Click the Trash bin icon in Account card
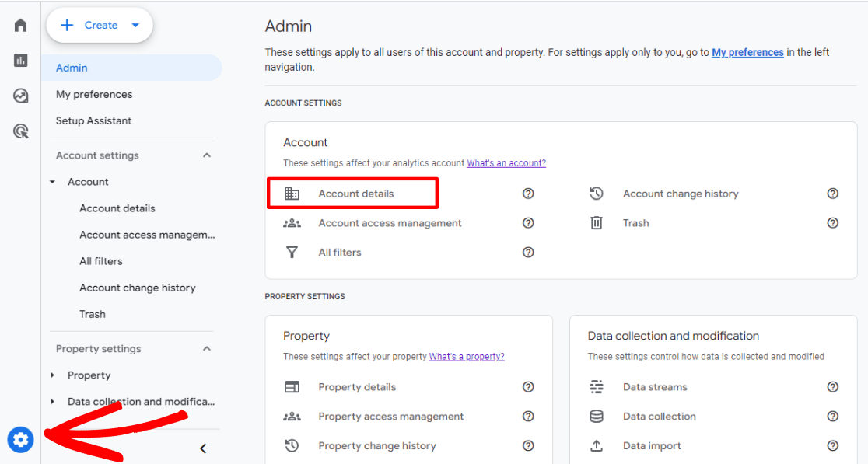Screen dimensions: 868x464 (597, 223)
